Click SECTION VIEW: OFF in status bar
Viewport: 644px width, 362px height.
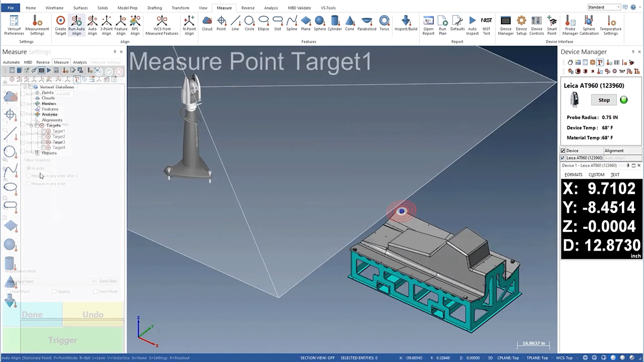pyautogui.click(x=317, y=358)
